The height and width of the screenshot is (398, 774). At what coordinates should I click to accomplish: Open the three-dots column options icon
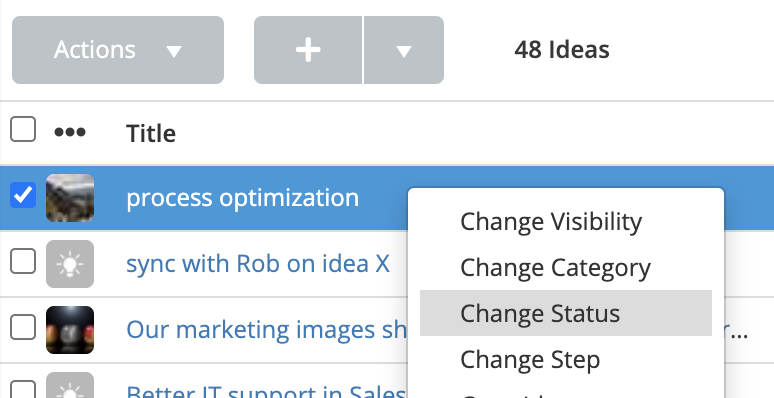coord(70,132)
